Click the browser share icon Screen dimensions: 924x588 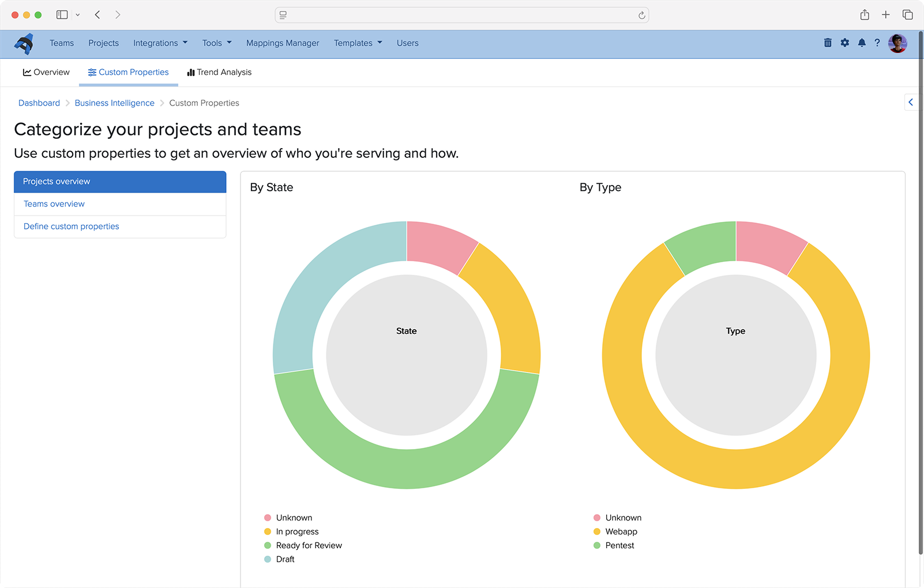coord(865,15)
